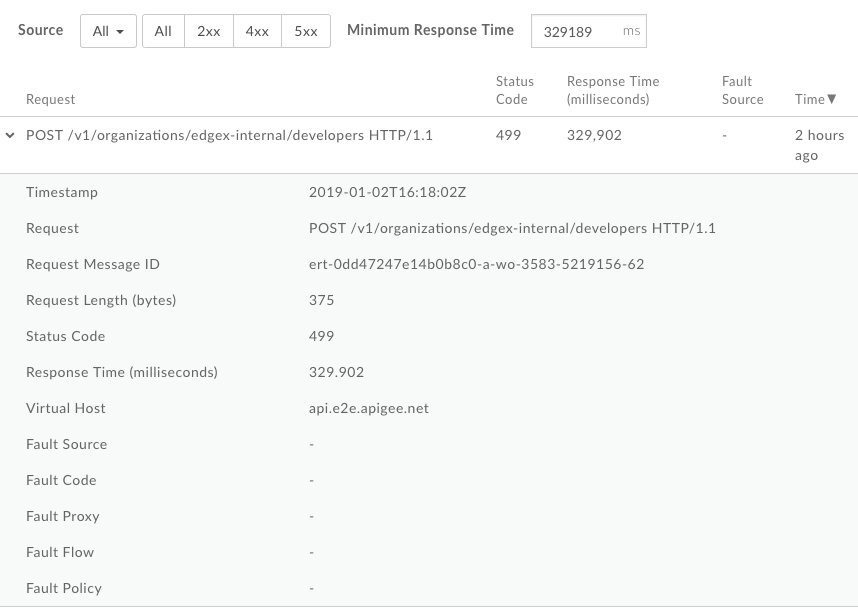Screen dimensions: 858x611
Task: Filter by 2xx status codes
Action: pos(208,31)
